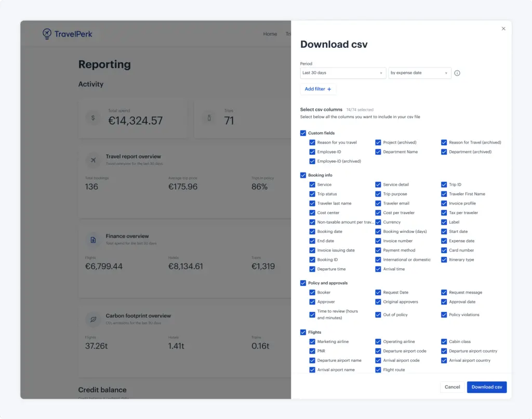Uncheck the PNR checkbox
532x419 pixels.
pyautogui.click(x=312, y=351)
